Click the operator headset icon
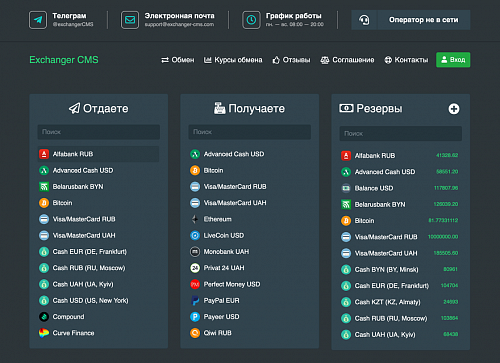 coord(364,20)
